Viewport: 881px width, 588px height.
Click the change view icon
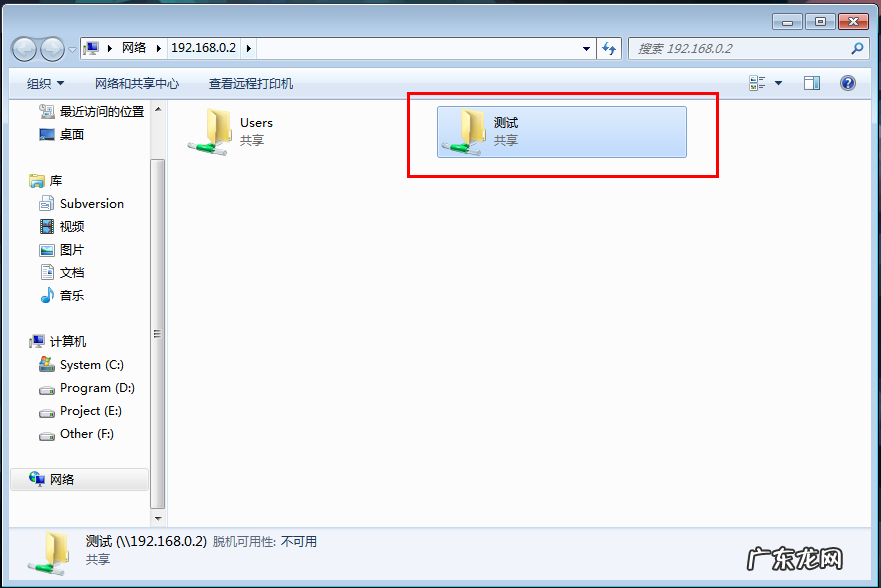(757, 83)
